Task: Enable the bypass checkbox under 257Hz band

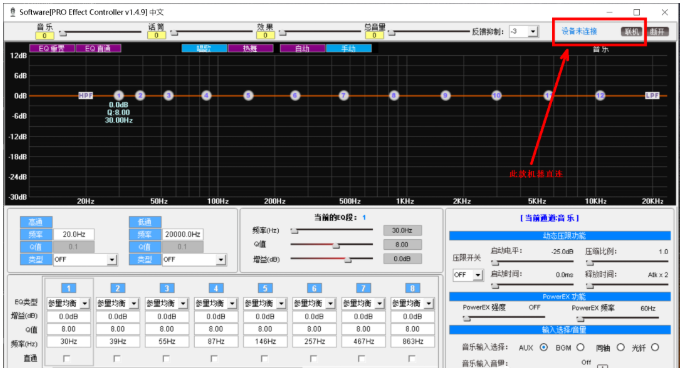Action: pos(313,358)
